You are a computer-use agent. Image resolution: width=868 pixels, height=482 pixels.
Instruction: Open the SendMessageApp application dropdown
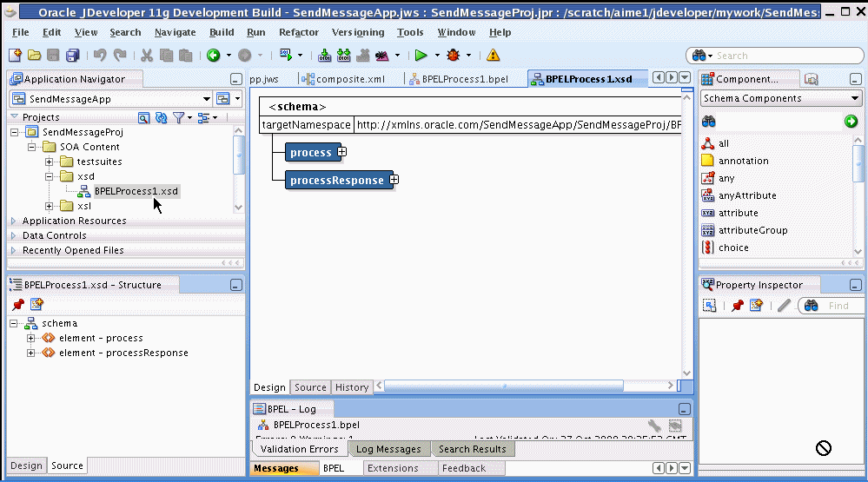coord(206,99)
